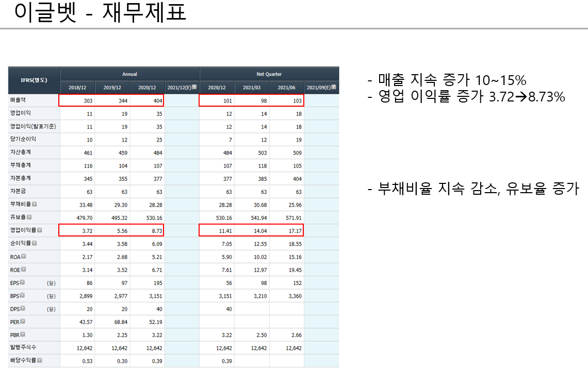This screenshot has width=588, height=374.
Task: Select the 당기순이익 row label
Action: click(23, 139)
